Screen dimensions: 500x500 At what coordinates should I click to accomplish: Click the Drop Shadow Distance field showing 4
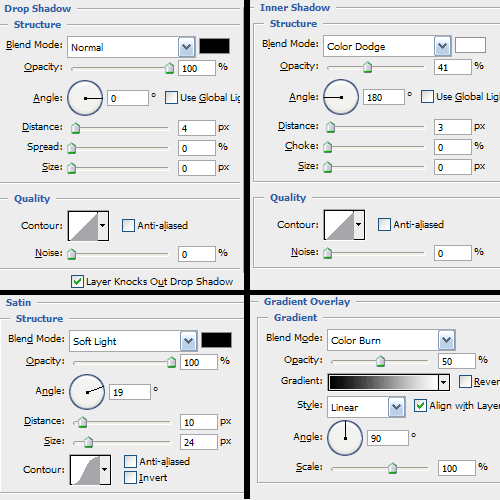coord(197,128)
